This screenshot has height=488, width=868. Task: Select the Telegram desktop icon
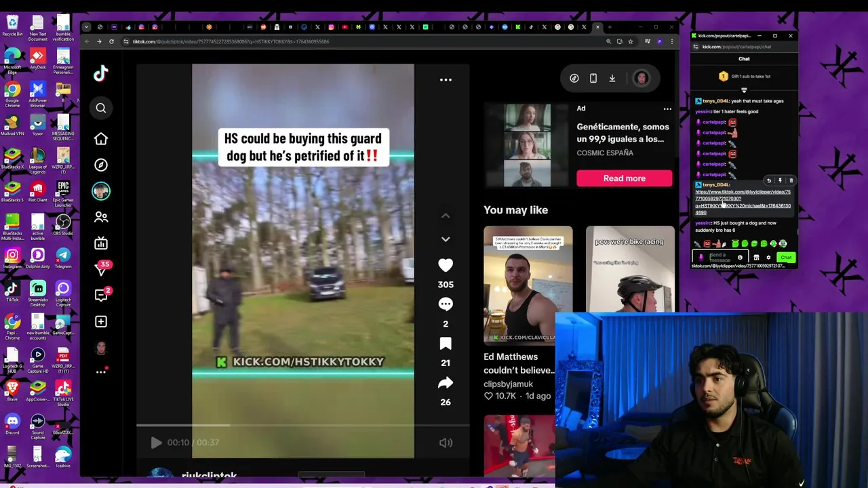[x=63, y=259]
